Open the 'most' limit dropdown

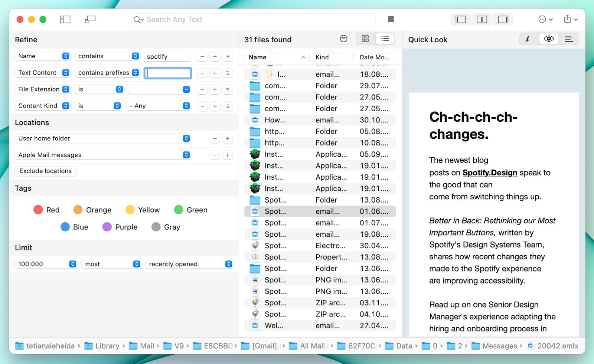[111, 264]
